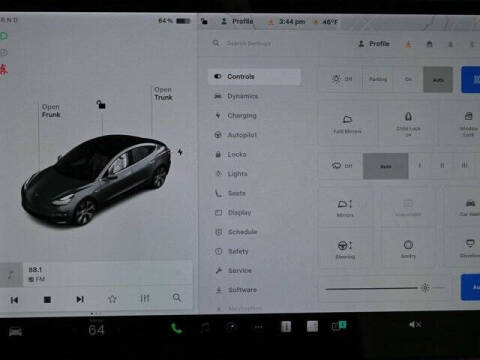Viewport: 480px width, 360px height.
Task: Set wipers to Auto
Action: coord(386,166)
